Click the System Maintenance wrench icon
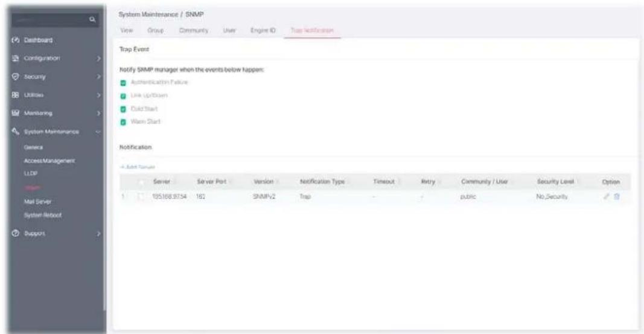 point(16,132)
